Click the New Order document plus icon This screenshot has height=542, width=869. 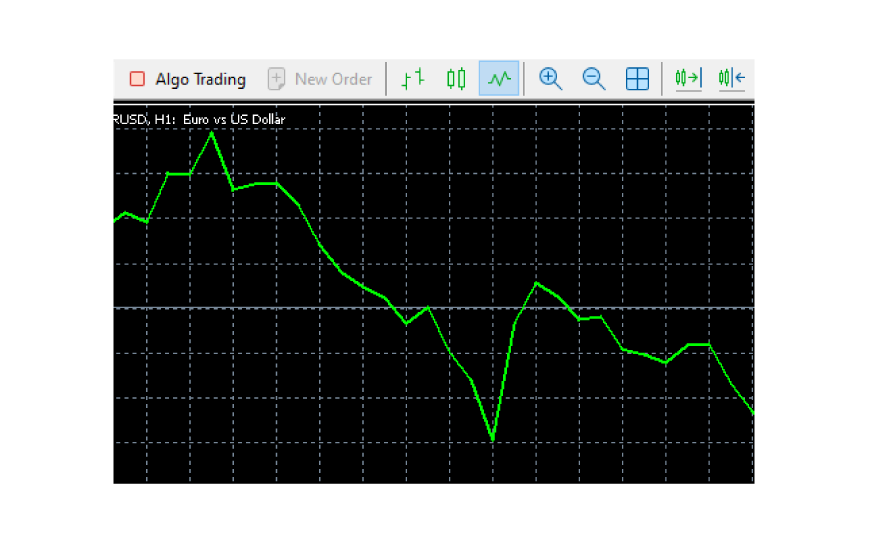[x=277, y=79]
